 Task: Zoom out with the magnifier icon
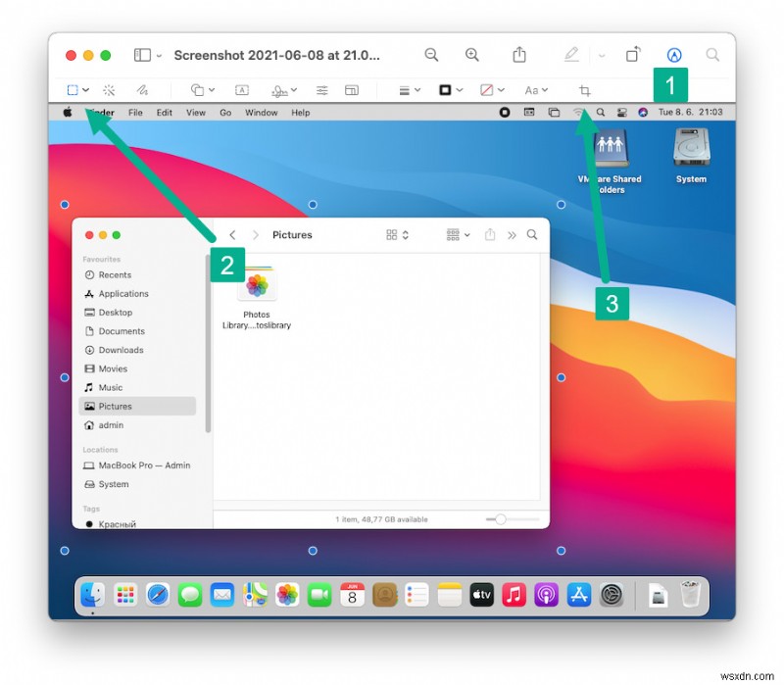pos(432,55)
